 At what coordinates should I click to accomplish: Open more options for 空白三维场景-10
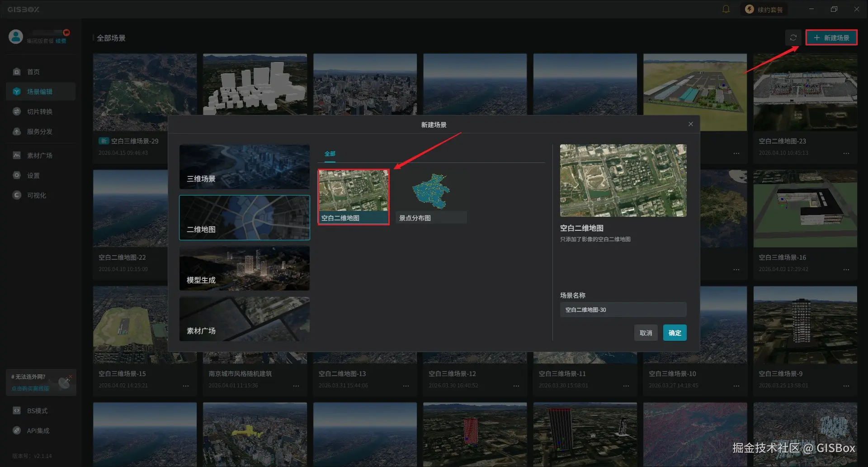[736, 386]
